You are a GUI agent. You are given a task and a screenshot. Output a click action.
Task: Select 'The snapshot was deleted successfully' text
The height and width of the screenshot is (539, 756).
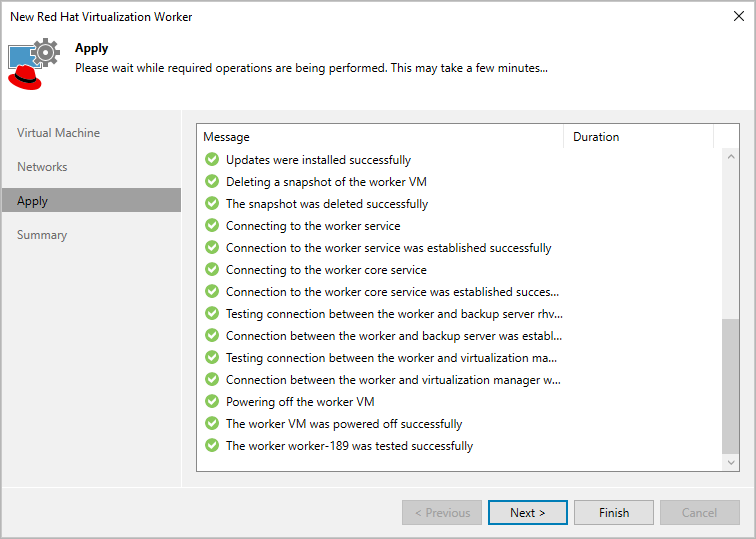click(x=327, y=204)
